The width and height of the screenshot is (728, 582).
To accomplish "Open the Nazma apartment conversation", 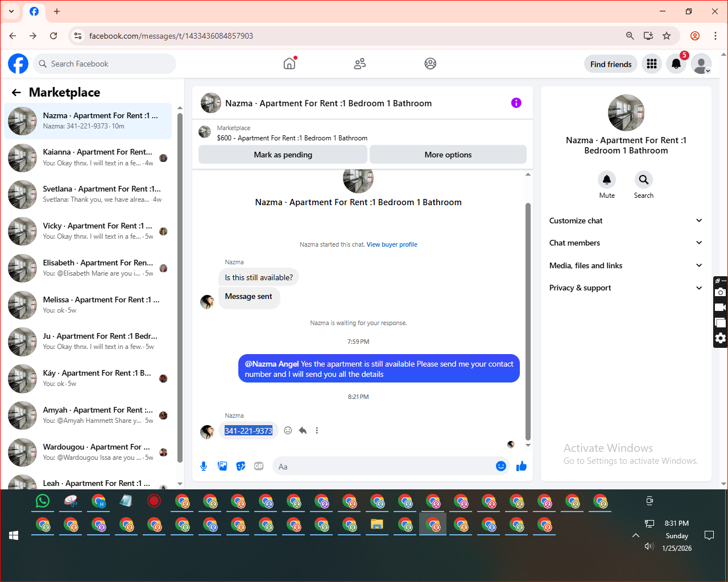I will pyautogui.click(x=88, y=121).
